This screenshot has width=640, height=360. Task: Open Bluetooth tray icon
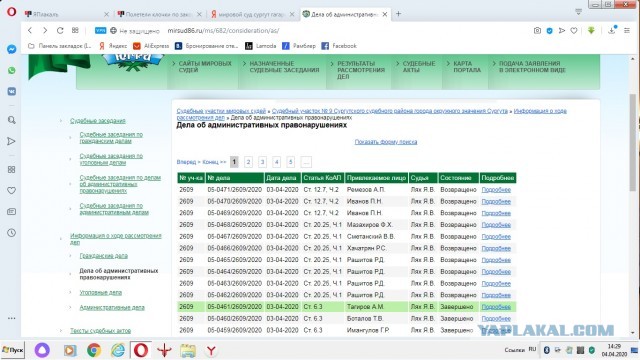click(547, 350)
